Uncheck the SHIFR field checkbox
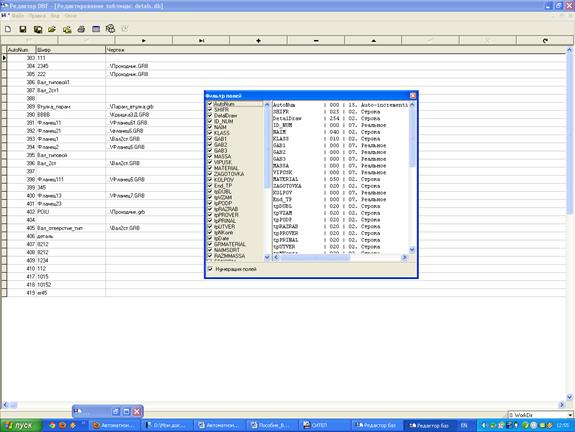The height and width of the screenshot is (432, 575). point(210,110)
